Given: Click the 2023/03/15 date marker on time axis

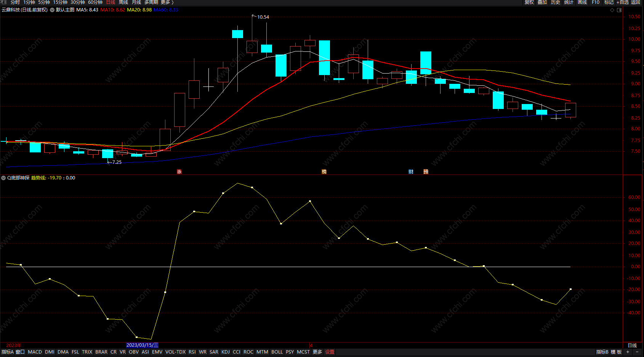Looking at the screenshot, I should coord(142,345).
